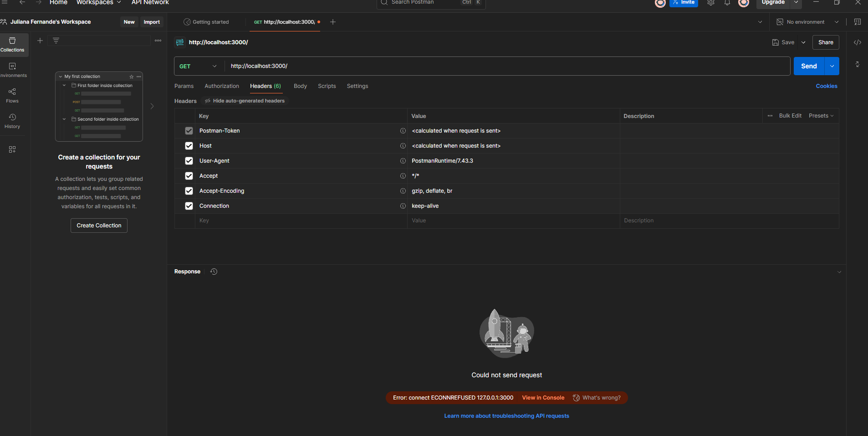Open the Environments sidebar panel
The width and height of the screenshot is (868, 436).
pyautogui.click(x=12, y=70)
